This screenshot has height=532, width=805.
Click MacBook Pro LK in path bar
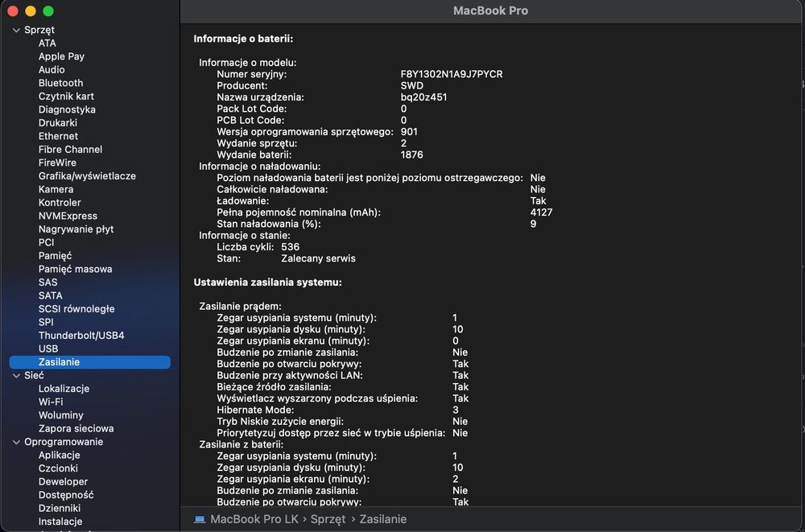click(254, 519)
